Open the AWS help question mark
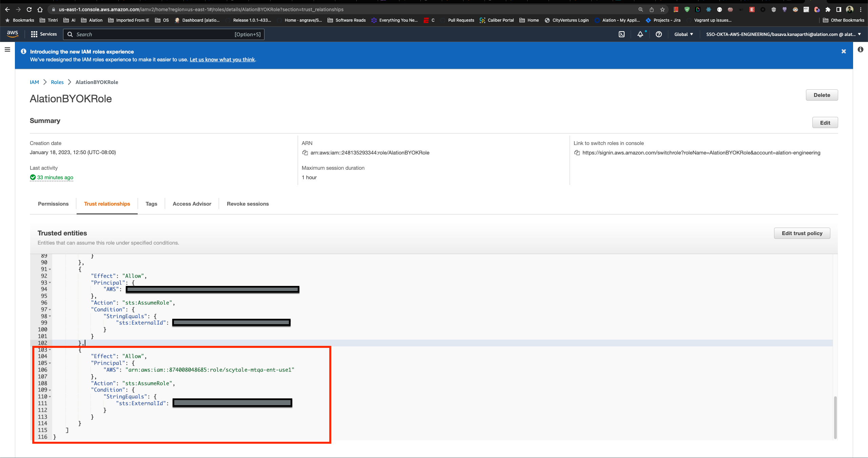The height and width of the screenshot is (458, 868). click(659, 34)
